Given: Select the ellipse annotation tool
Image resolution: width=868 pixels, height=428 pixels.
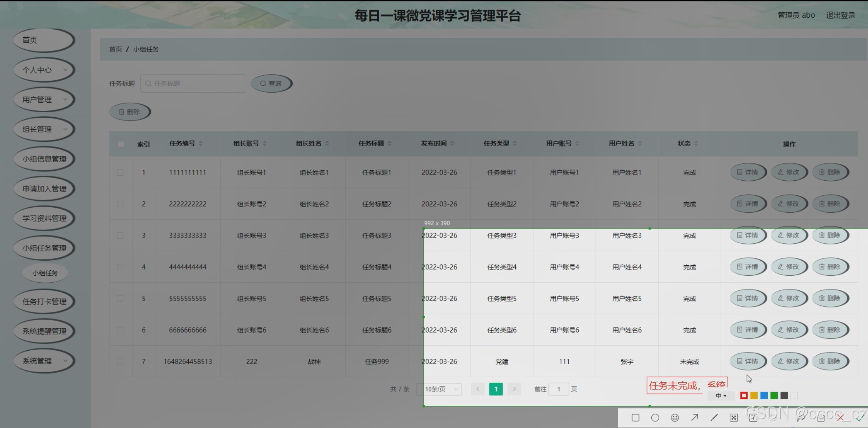Looking at the screenshot, I should coord(655,418).
